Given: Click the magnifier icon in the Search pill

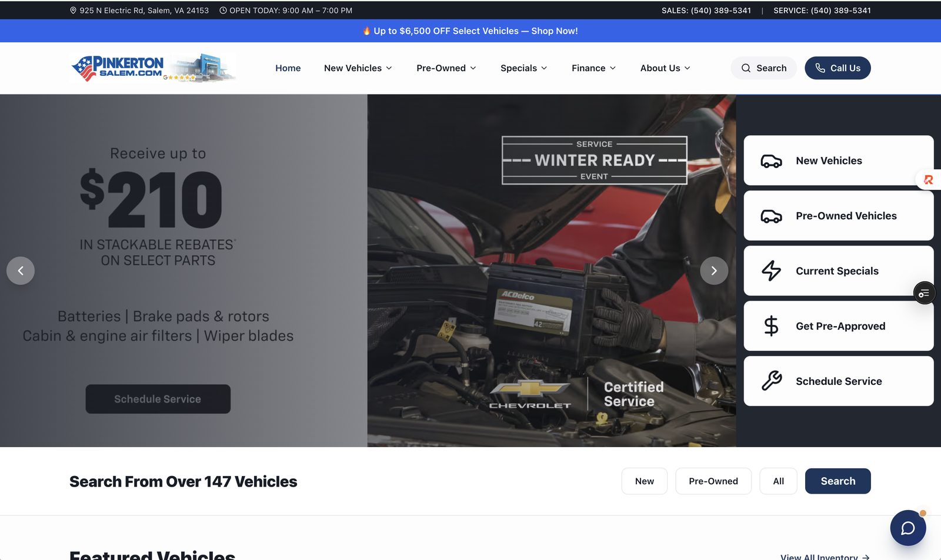Looking at the screenshot, I should pos(746,68).
